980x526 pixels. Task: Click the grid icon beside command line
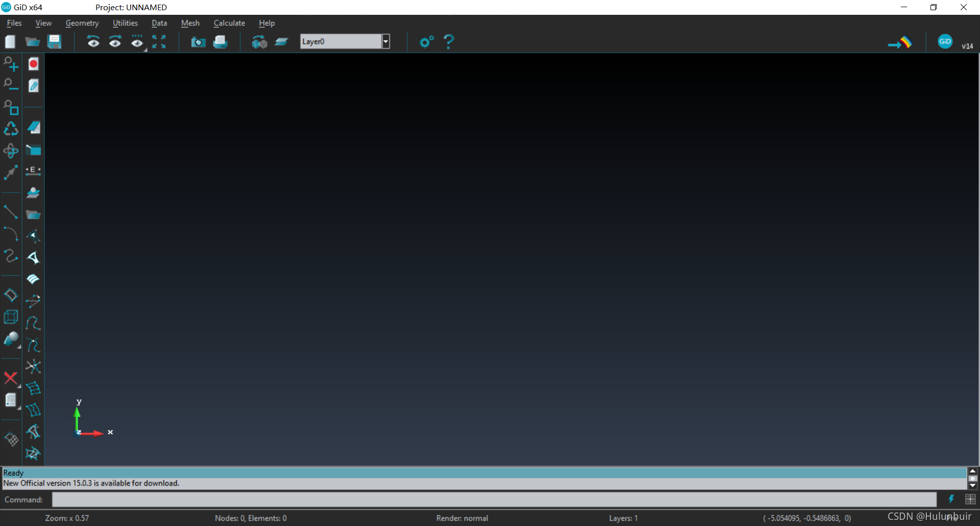point(970,499)
